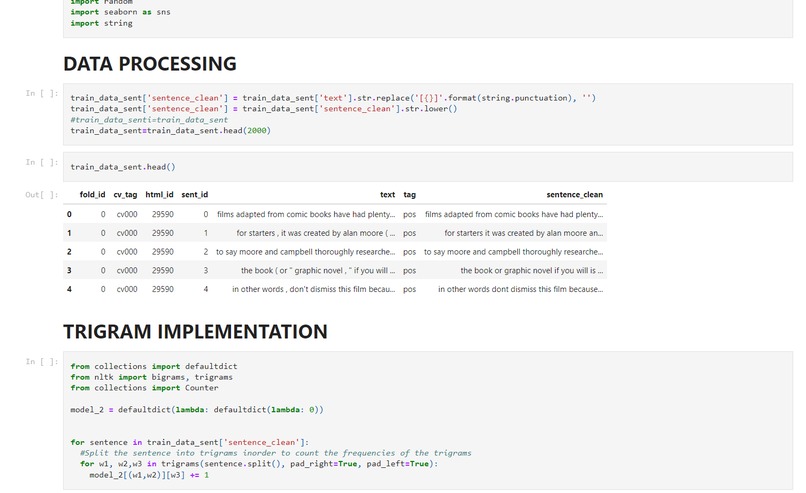The image size is (806, 493).
Task: Click text cell 'films adapted from comic books have had plenty...'
Action: (x=306, y=214)
